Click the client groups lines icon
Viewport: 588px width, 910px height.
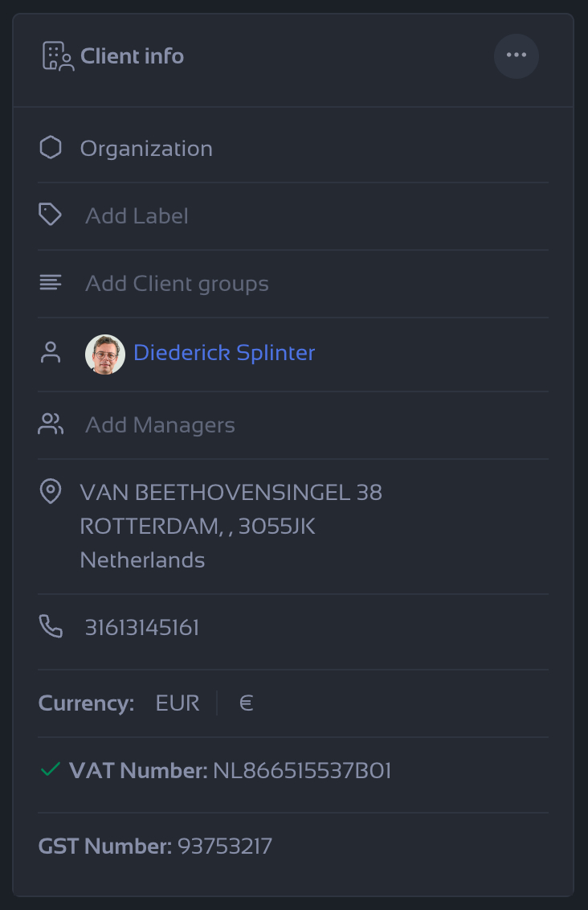(51, 283)
